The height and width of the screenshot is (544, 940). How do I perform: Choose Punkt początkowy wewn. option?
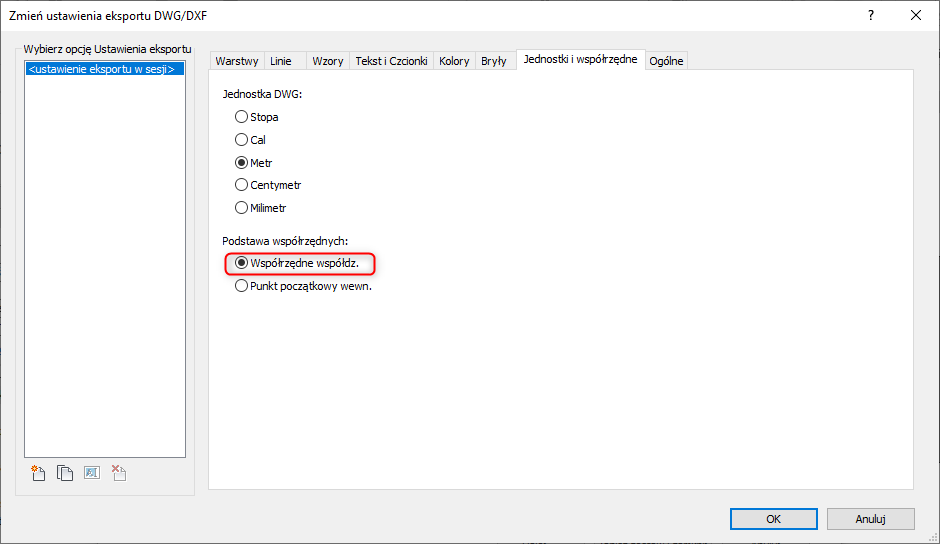[x=241, y=286]
